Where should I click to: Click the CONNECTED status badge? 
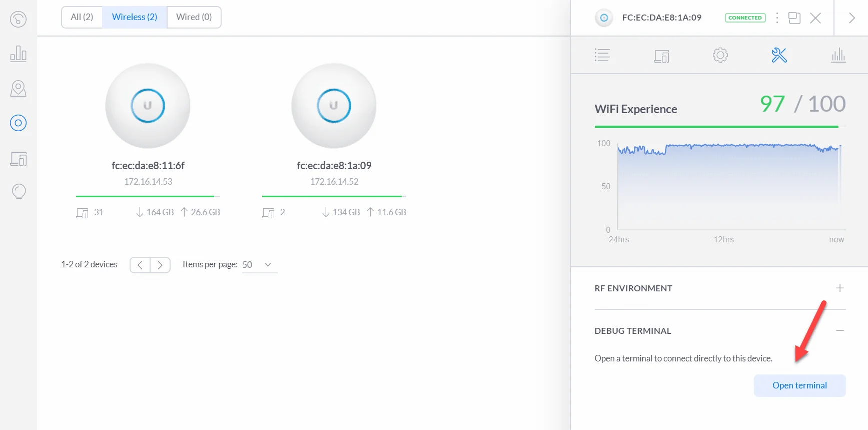pyautogui.click(x=745, y=18)
